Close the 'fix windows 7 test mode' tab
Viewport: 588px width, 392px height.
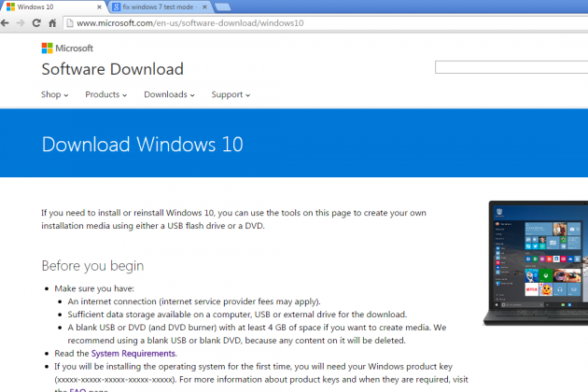204,7
